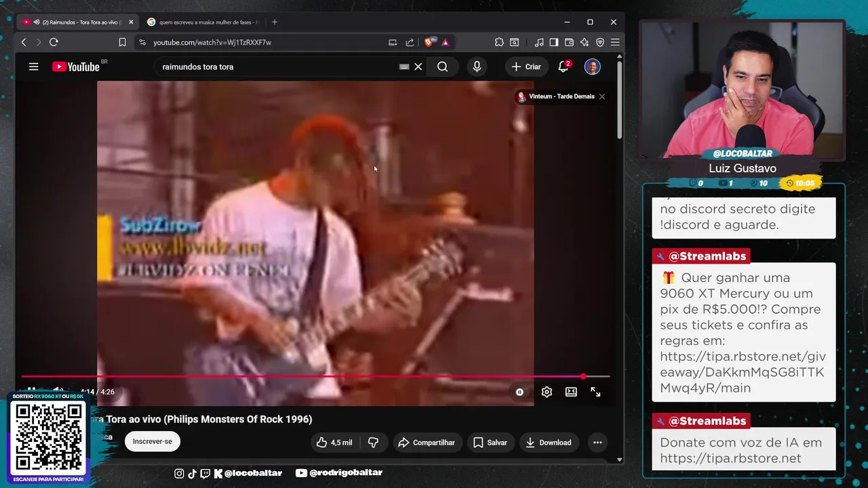Open the music note playlist icon
Viewport: 868px width, 488px height.
(x=539, y=42)
